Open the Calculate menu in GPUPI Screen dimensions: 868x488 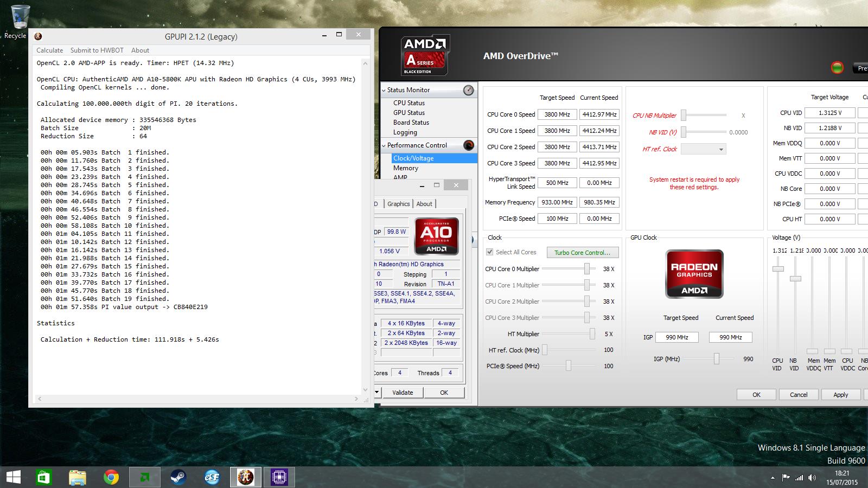pos(50,50)
